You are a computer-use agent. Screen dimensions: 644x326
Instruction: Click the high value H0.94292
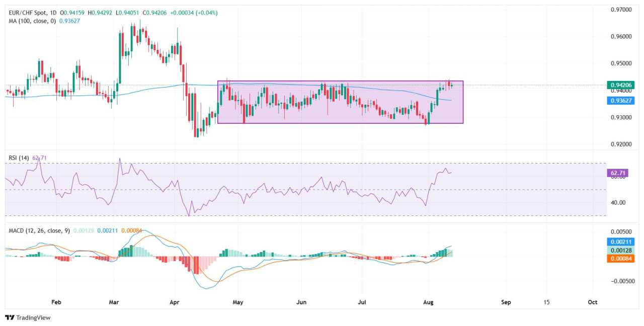[x=101, y=12]
